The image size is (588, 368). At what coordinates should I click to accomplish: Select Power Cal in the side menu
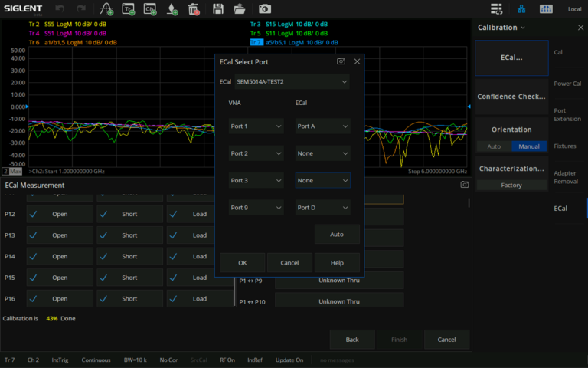tap(567, 84)
